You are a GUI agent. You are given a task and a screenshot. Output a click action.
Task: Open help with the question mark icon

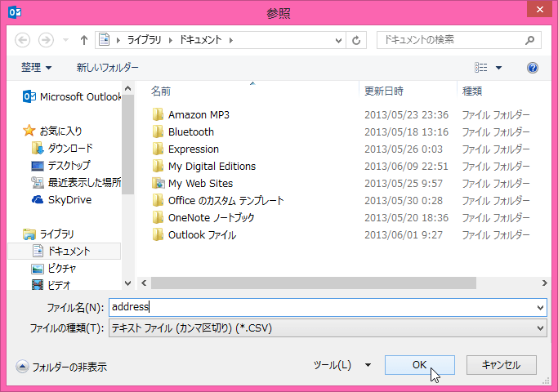click(533, 68)
